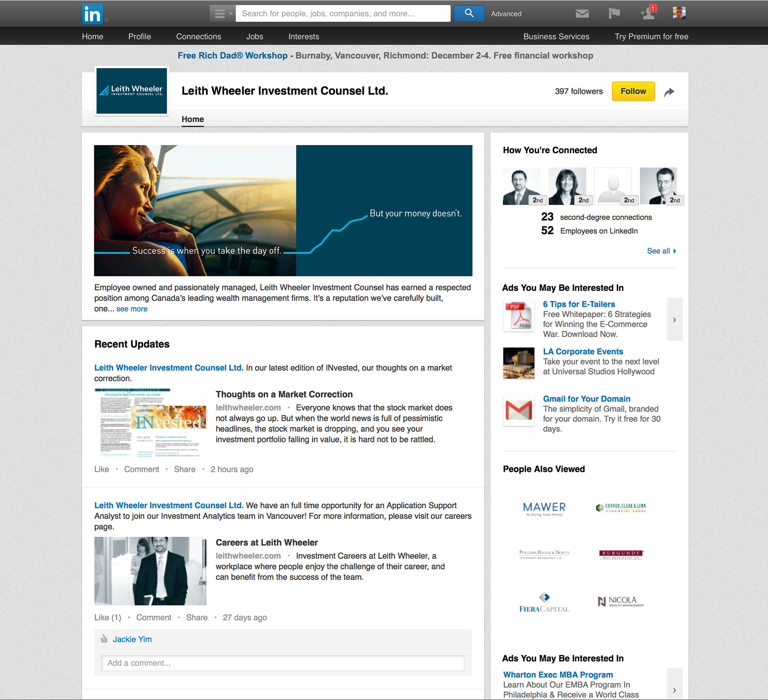768x700 pixels.
Task: Open the Connections menu item
Action: [x=198, y=36]
